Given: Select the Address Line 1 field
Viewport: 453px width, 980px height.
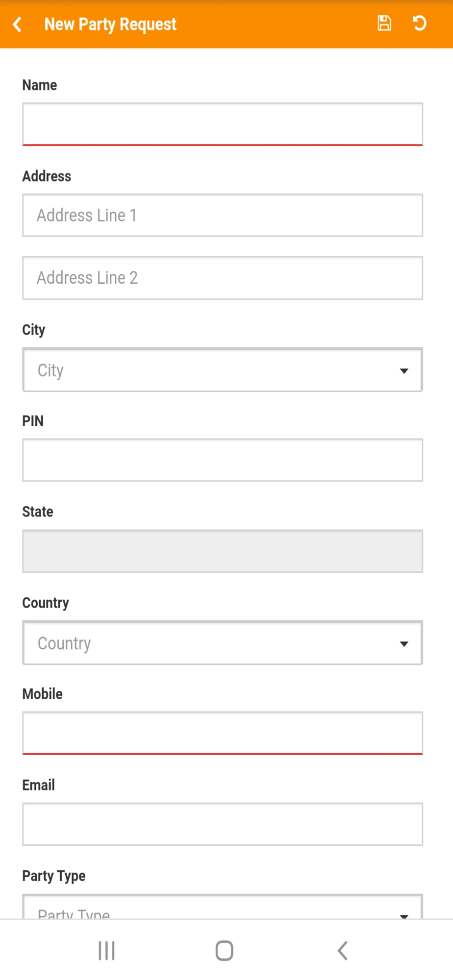Looking at the screenshot, I should [x=223, y=215].
